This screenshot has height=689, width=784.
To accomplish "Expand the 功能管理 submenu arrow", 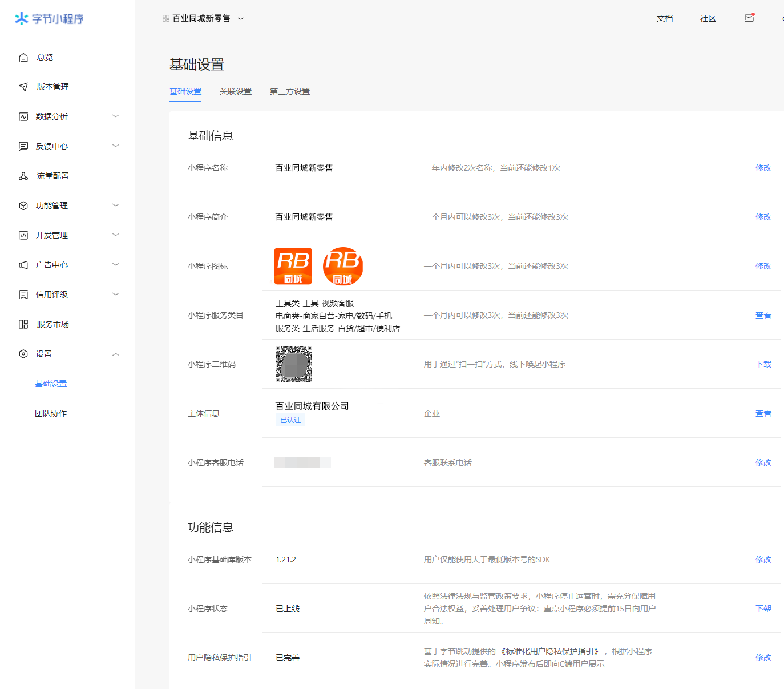I will (x=116, y=206).
